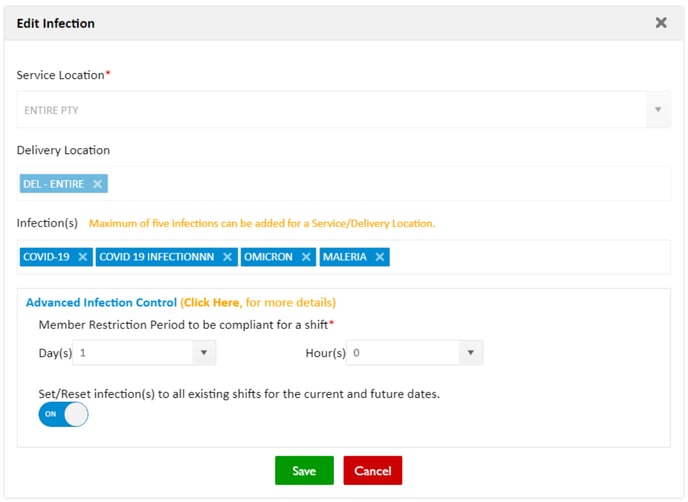Click the Advanced Infection Control heading
The height and width of the screenshot is (502, 688).
pos(101,302)
